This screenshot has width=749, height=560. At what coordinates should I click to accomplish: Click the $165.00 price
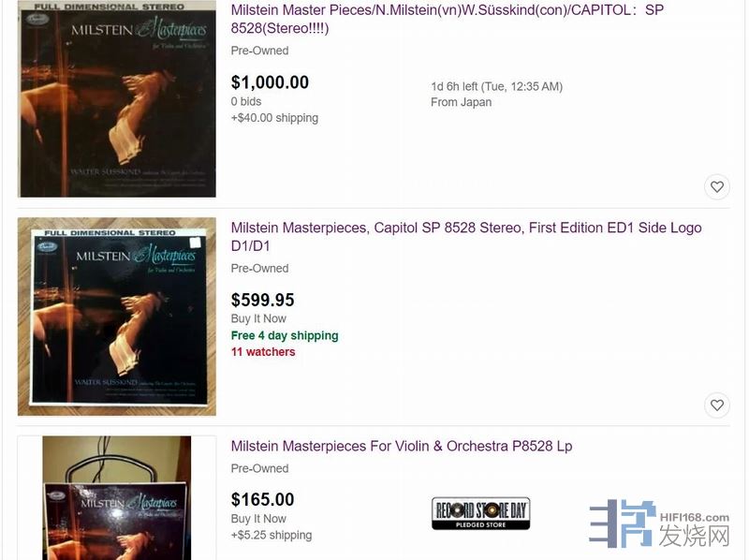[263, 500]
